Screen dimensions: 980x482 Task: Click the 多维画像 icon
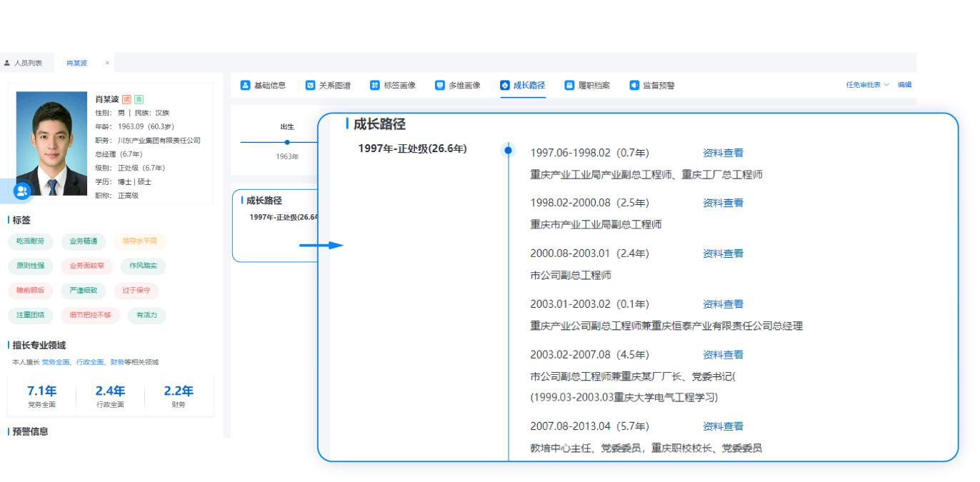click(440, 85)
